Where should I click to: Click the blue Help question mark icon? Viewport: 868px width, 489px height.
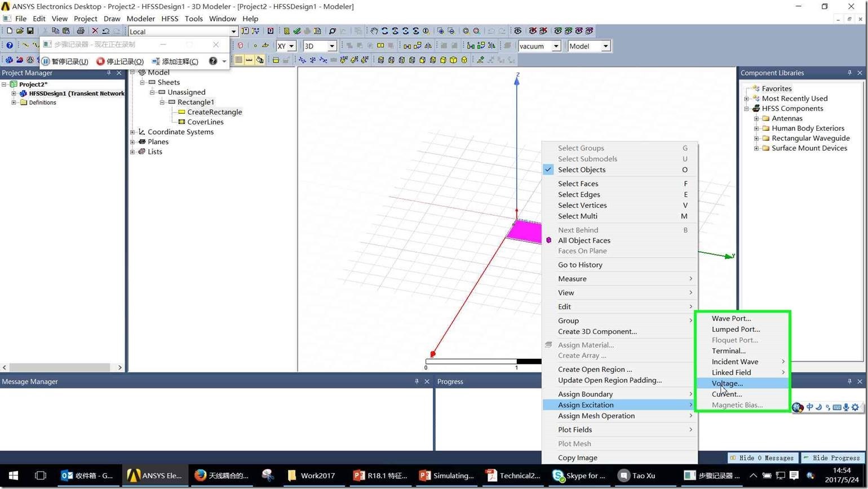tap(10, 46)
